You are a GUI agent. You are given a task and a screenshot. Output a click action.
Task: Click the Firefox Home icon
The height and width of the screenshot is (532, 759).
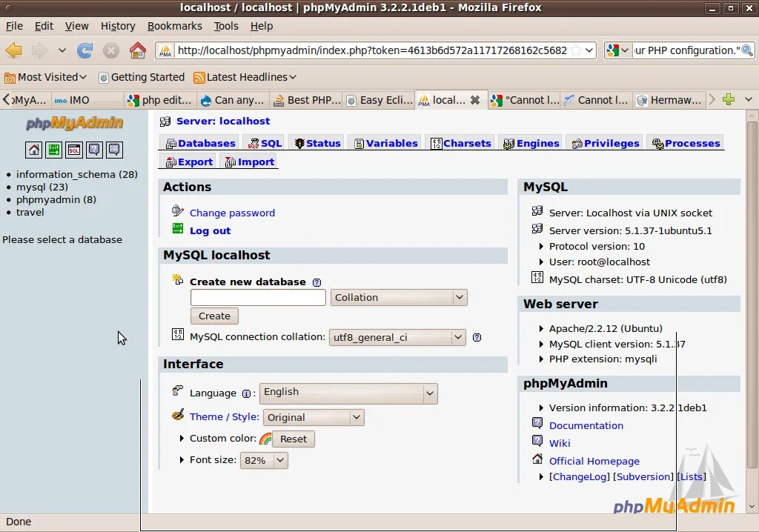pos(137,50)
